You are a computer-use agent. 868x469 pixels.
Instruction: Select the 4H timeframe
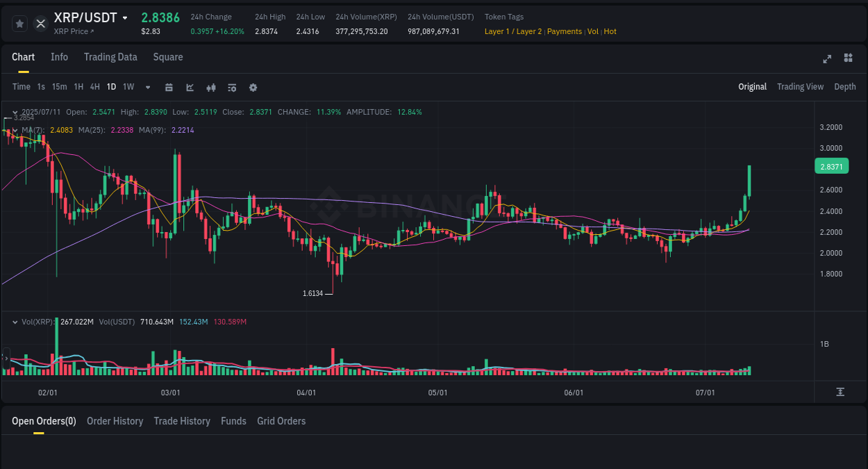pyautogui.click(x=94, y=87)
